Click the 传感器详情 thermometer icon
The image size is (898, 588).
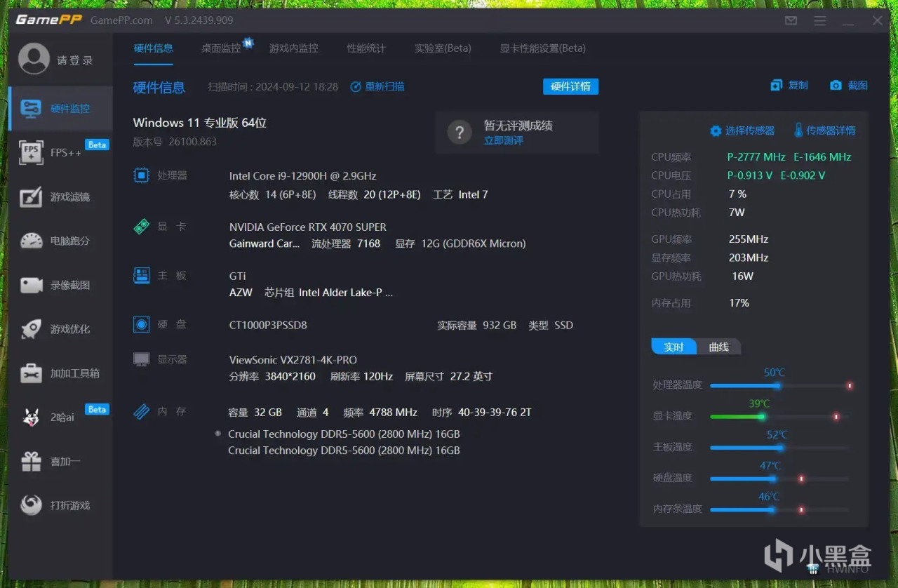pyautogui.click(x=798, y=130)
